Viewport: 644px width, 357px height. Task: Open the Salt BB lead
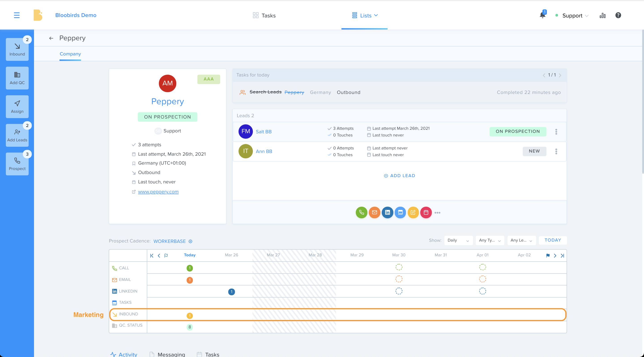point(264,132)
